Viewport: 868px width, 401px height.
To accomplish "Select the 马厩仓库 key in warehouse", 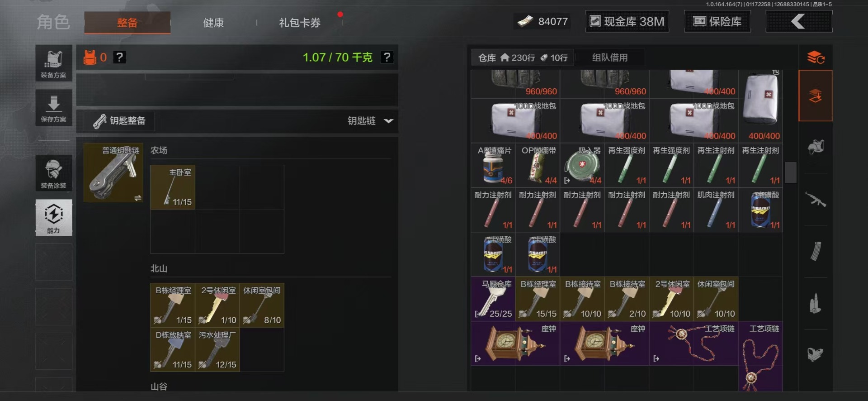I will click(493, 299).
